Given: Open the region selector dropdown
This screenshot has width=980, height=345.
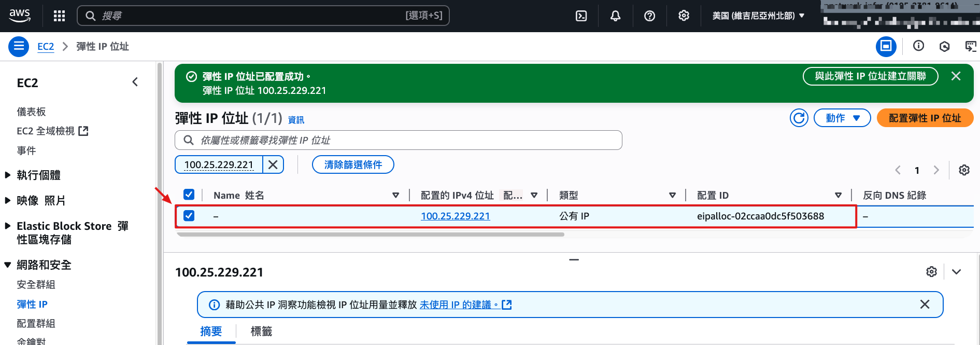Looking at the screenshot, I should click(758, 16).
